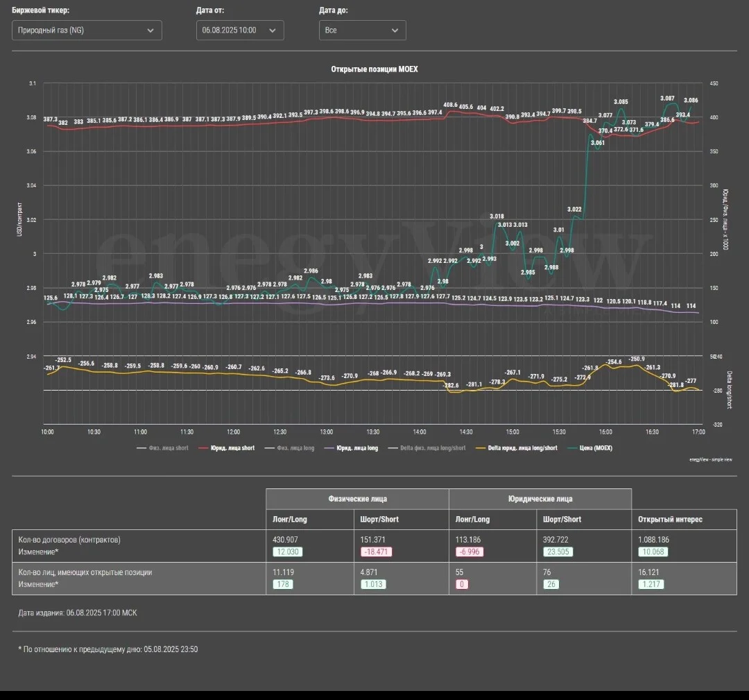The image size is (749, 700).
Task: Show the Физ. лица long legend series
Action: [289, 448]
